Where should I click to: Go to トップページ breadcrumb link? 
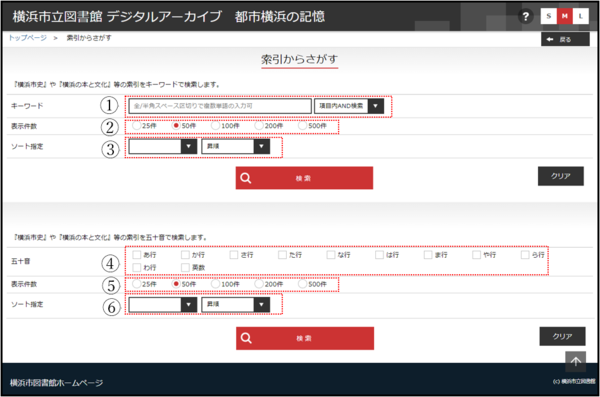pos(28,38)
